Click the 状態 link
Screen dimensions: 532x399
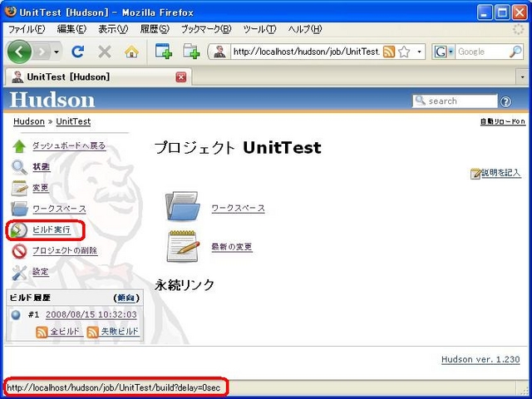(42, 167)
